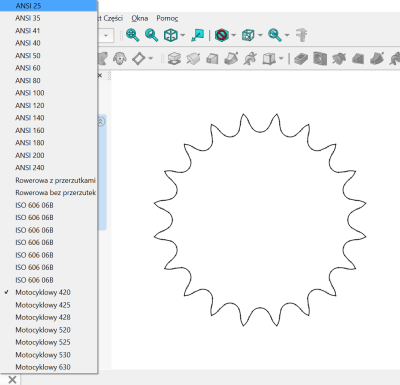
Task: Select ANSI 80 option
Action: (x=49, y=80)
